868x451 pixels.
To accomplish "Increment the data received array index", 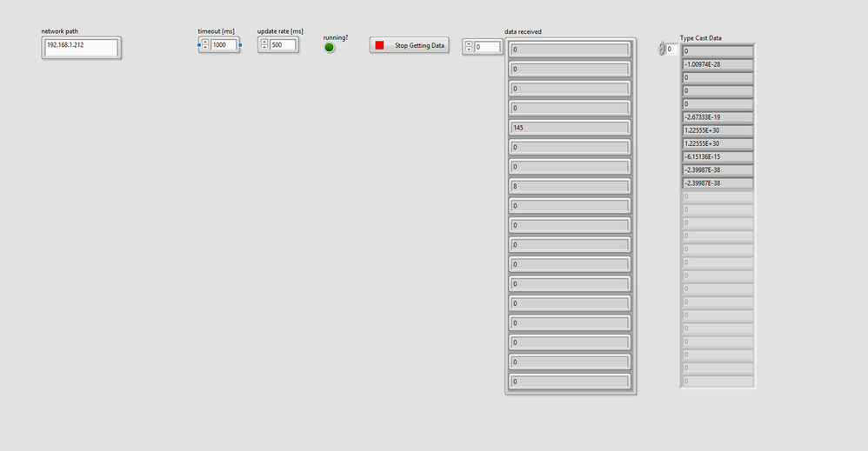I will [469, 44].
